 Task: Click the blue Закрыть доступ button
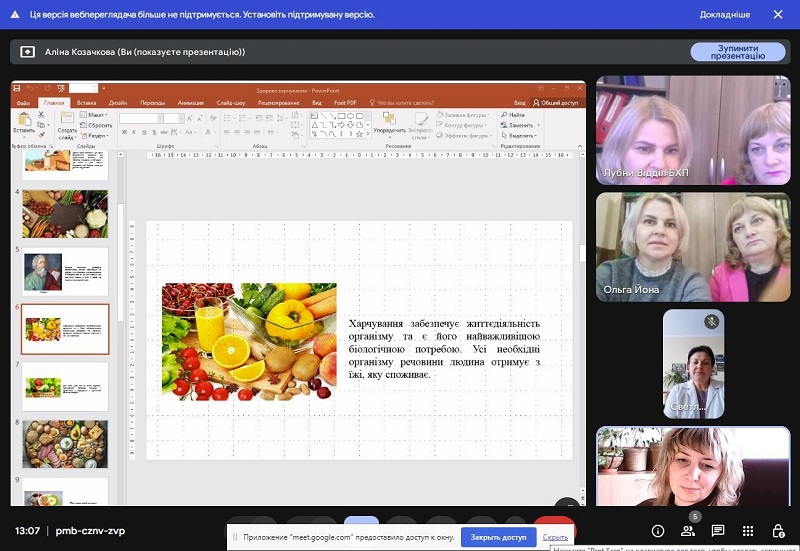(x=498, y=537)
